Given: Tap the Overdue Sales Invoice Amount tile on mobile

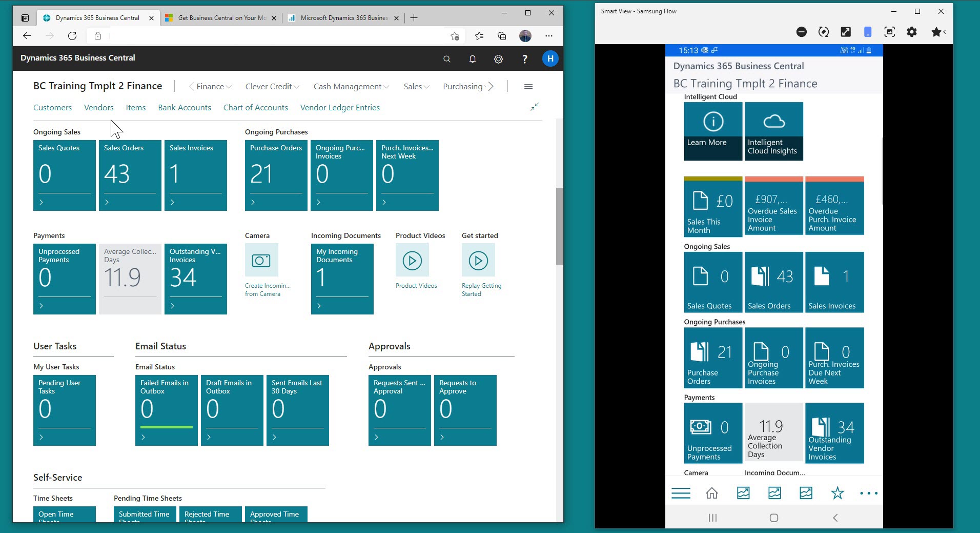Looking at the screenshot, I should (774, 206).
